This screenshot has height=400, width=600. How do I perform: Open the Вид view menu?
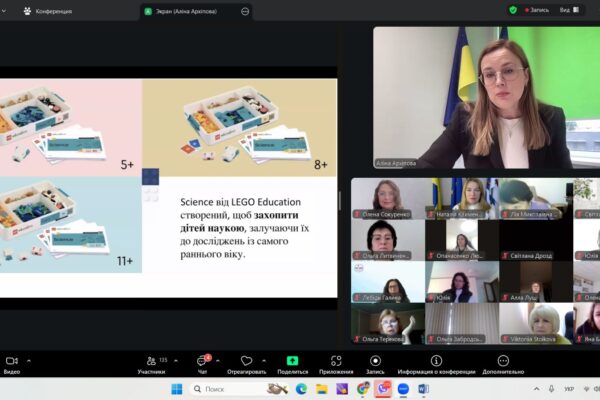click(567, 10)
